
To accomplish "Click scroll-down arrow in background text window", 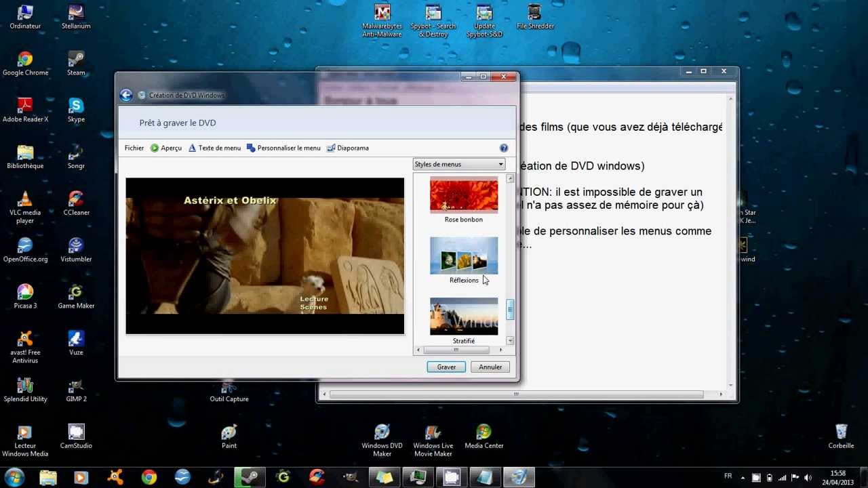I will pos(730,385).
